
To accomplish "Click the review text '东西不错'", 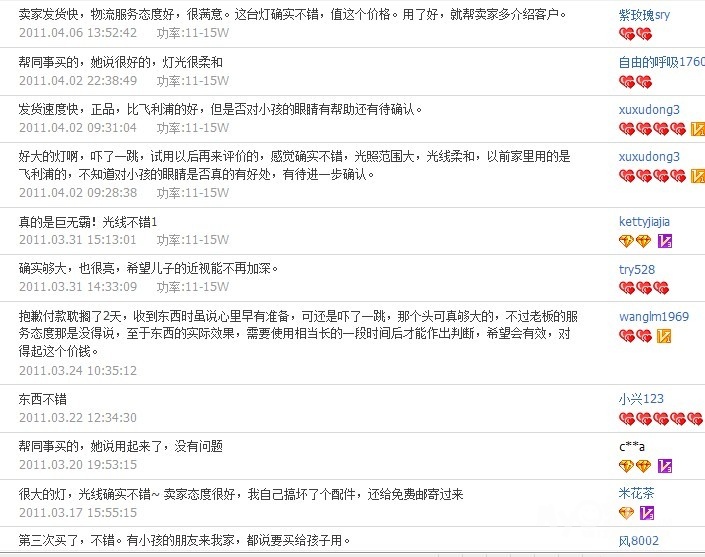I will coord(44,399).
